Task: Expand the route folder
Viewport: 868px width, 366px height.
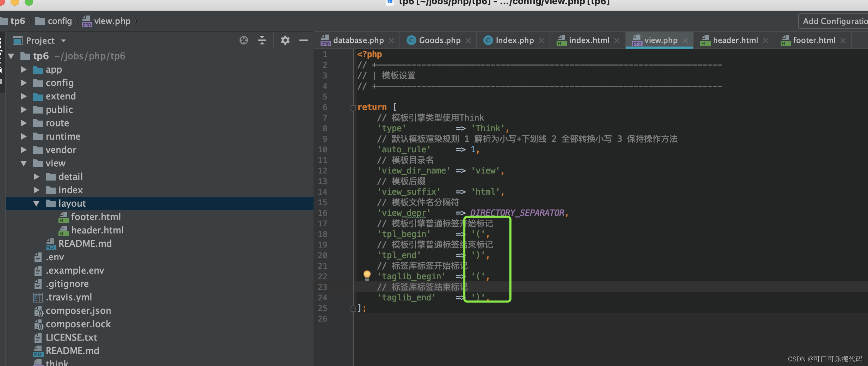Action: 24,123
